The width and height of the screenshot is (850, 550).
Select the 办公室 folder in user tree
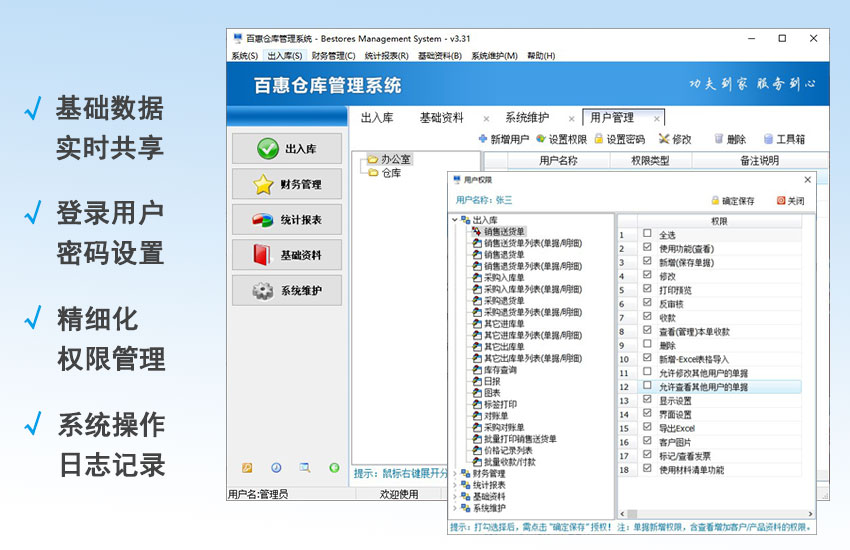click(389, 159)
